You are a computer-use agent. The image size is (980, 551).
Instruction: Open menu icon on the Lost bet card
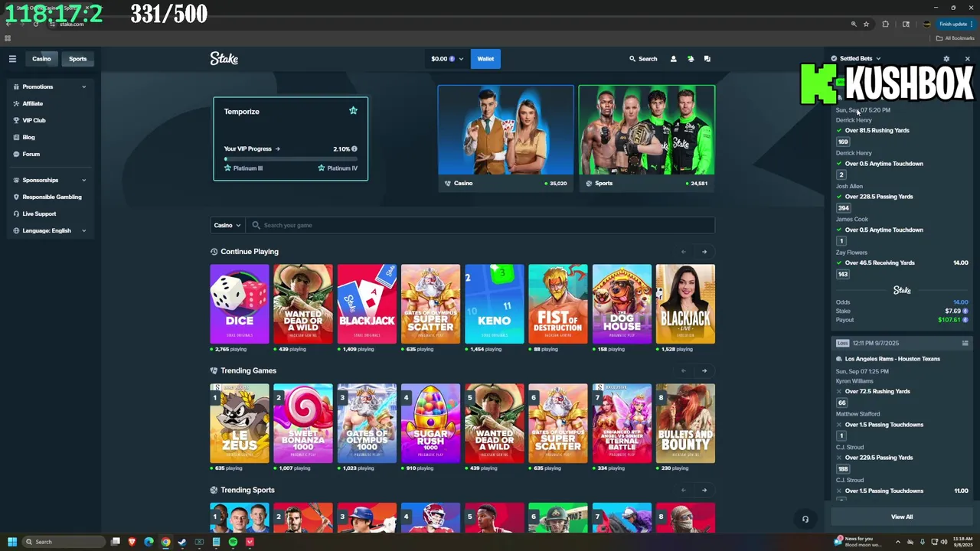pos(965,343)
